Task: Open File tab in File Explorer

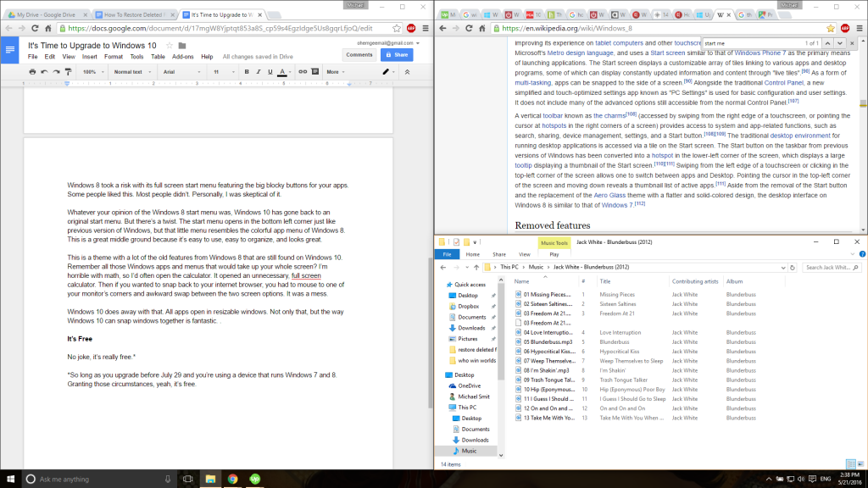Action: (x=447, y=254)
